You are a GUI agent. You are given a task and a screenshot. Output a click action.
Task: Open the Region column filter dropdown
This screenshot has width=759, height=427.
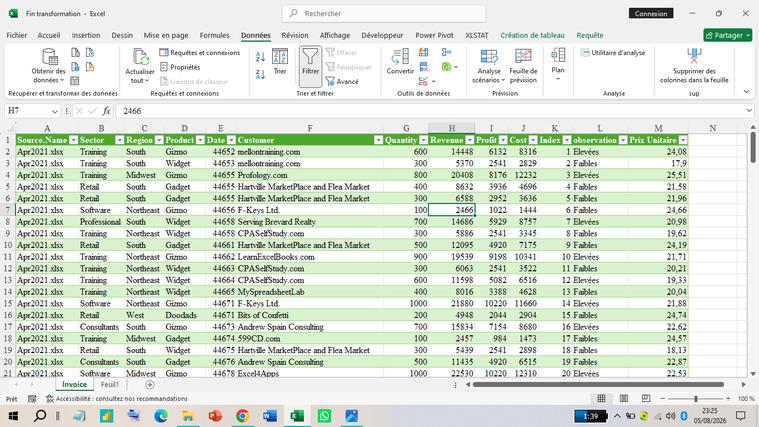pyautogui.click(x=159, y=140)
